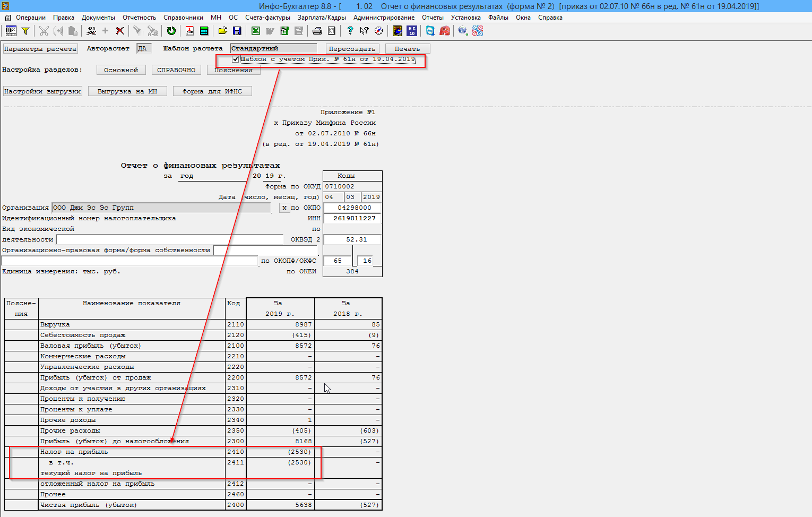Image resolution: width=812 pixels, height=517 pixels.
Task: Open the Отчетность menu
Action: point(140,18)
